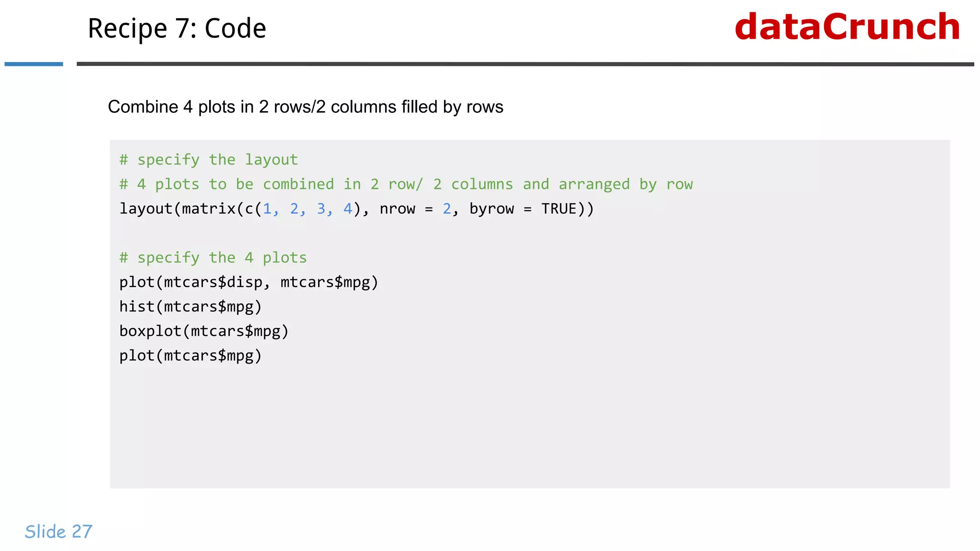The image size is (980, 551).
Task: Click the plot(mtcars$disp, mtcars$mpg) line
Action: [x=249, y=282]
